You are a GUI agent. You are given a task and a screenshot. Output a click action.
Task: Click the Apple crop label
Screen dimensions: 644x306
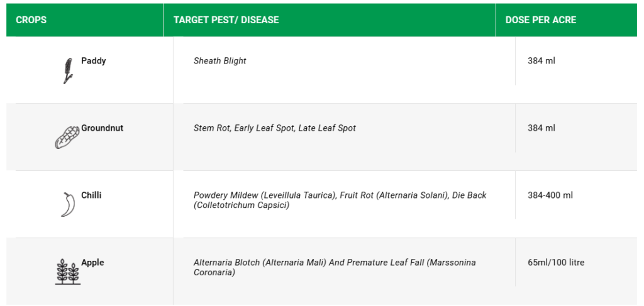[92, 263]
